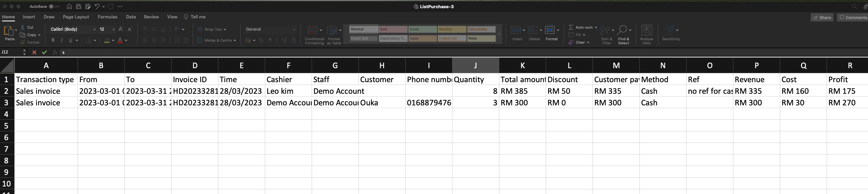This screenshot has width=868, height=194.
Task: Click the Delete cells icon
Action: tap(533, 30)
